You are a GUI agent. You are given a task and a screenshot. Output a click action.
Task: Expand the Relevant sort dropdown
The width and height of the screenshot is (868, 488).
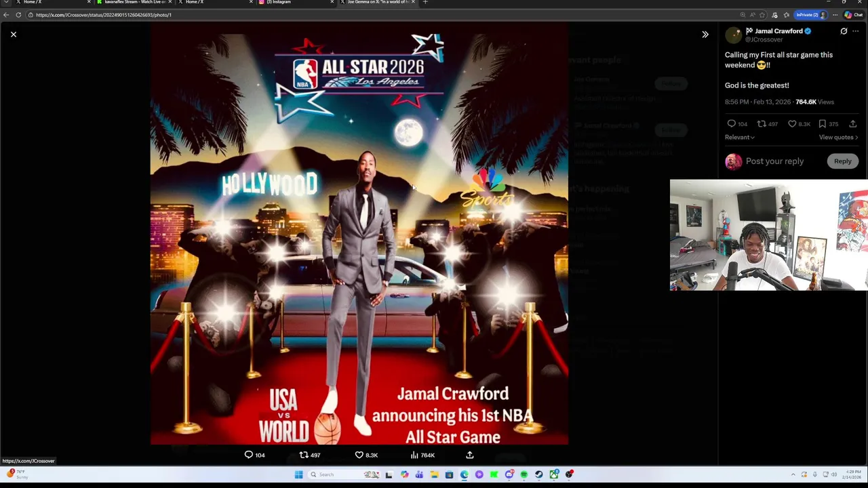(x=740, y=138)
